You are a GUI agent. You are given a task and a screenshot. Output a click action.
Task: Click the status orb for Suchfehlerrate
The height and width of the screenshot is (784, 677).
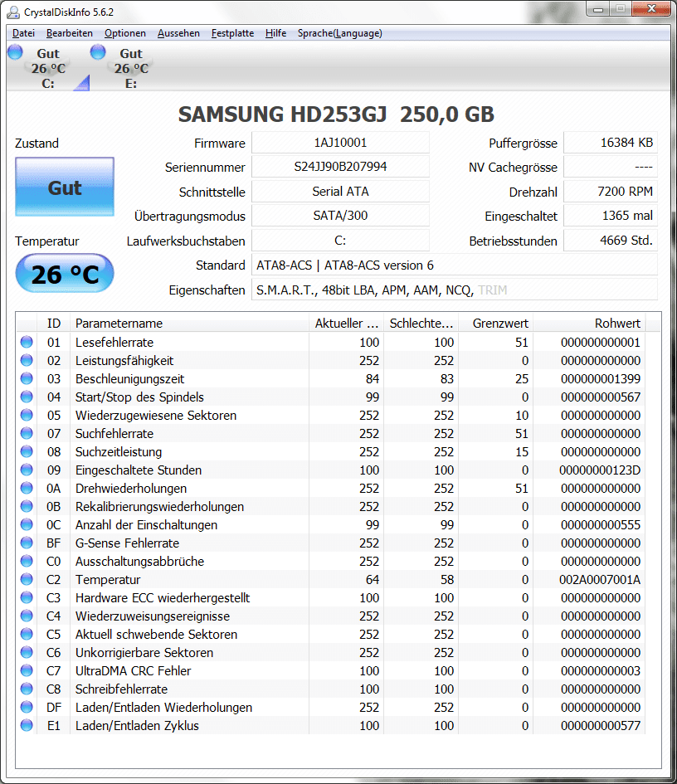pyautogui.click(x=27, y=434)
